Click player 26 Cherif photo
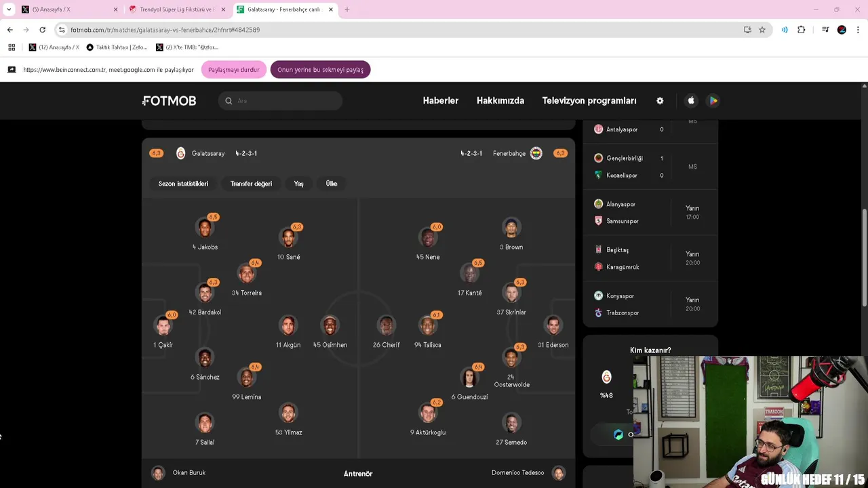868x488 pixels. coord(386,325)
